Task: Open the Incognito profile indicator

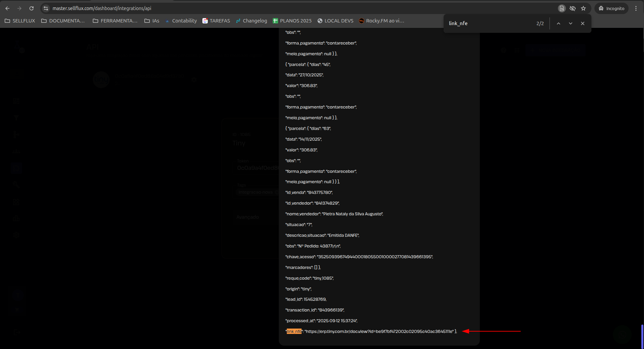Action: tap(611, 8)
